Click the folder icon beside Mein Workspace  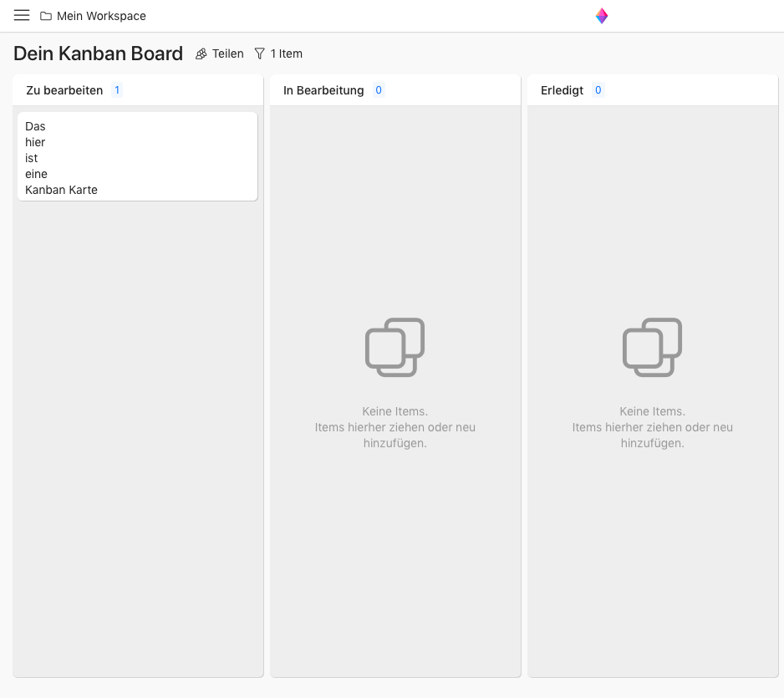[x=46, y=16]
